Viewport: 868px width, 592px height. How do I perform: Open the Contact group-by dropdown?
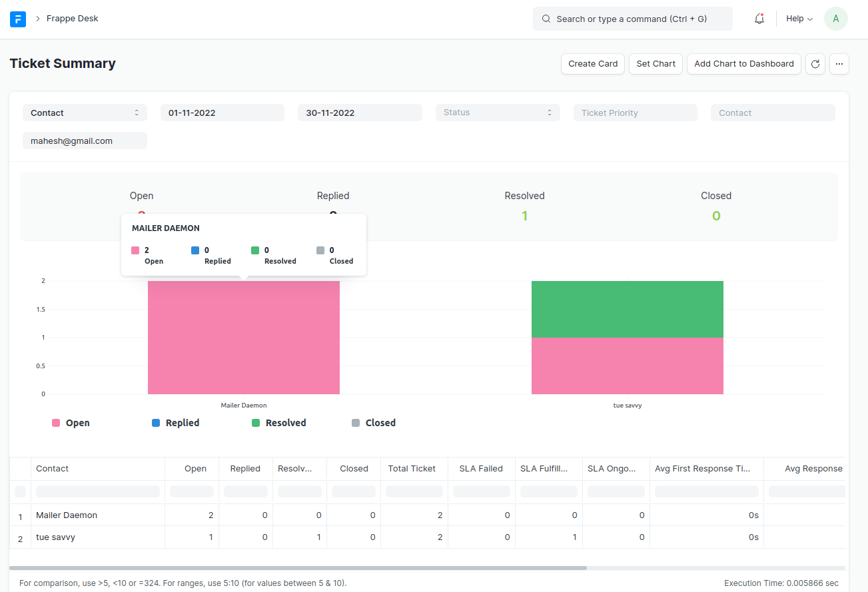click(x=85, y=112)
